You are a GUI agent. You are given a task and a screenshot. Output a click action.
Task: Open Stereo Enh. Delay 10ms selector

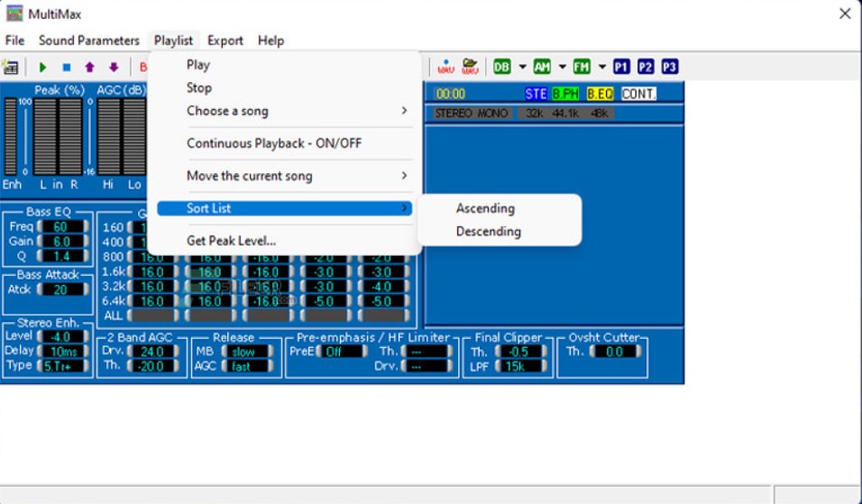click(62, 352)
